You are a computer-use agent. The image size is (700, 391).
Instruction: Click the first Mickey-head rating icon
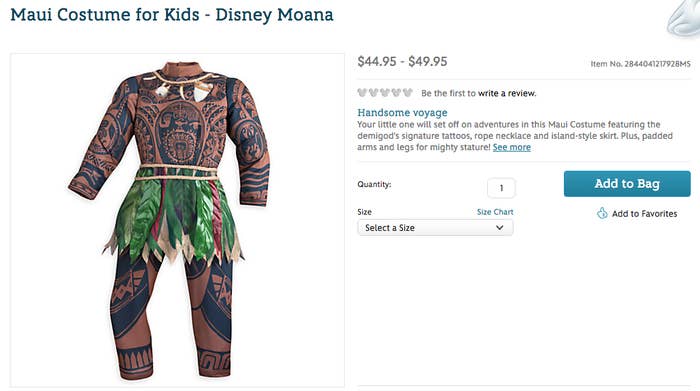362,93
